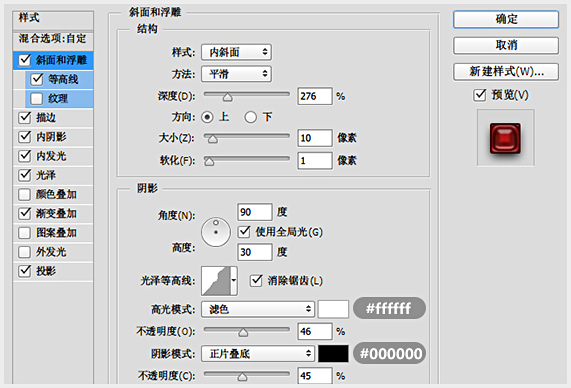Uncheck the 斜面和浮雕 checkbox

pos(25,60)
